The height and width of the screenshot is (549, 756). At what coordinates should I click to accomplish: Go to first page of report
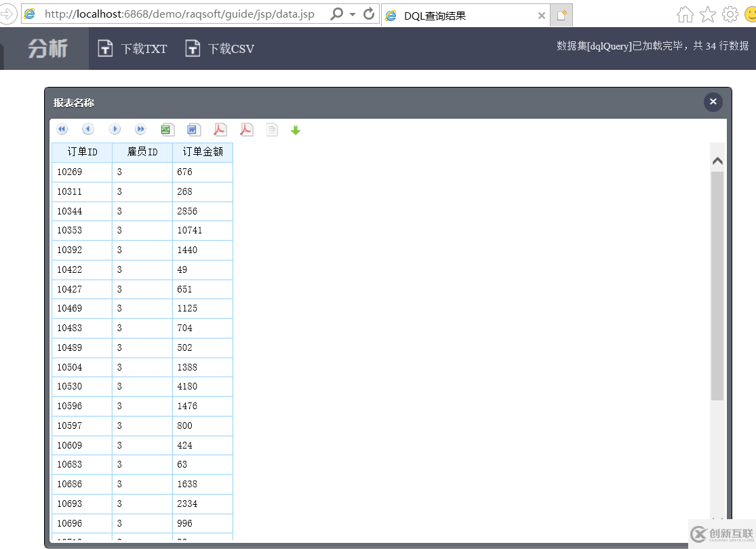click(x=62, y=130)
